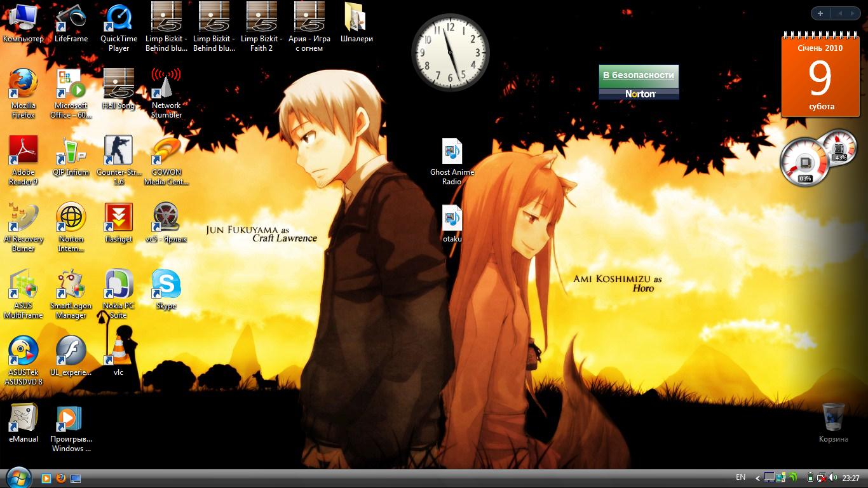
Task: Go to previous sidebar gadgets page arrow
Action: point(839,13)
